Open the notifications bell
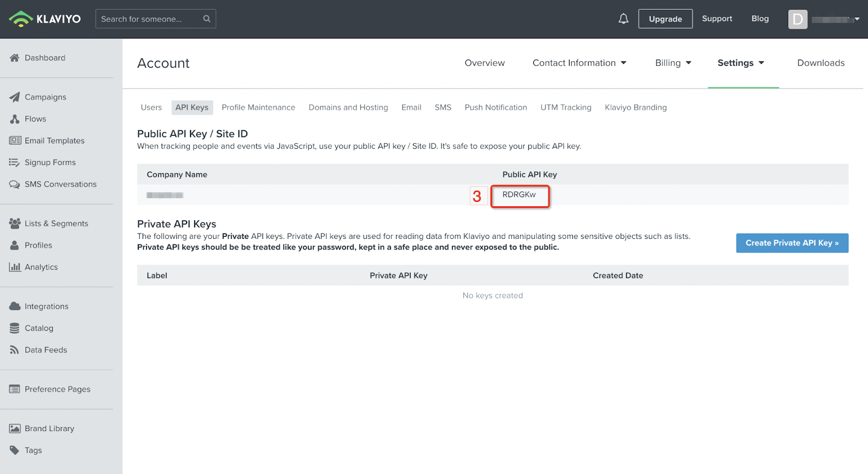 pyautogui.click(x=624, y=19)
